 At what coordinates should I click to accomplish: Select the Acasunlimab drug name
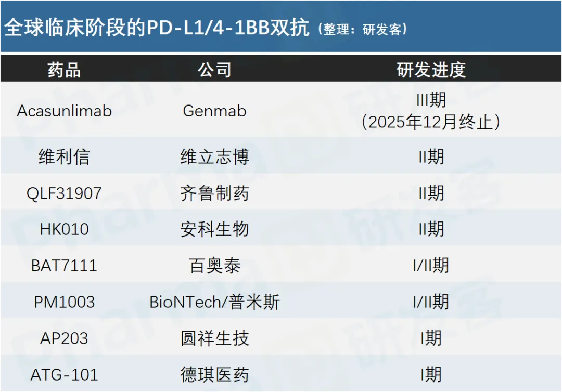point(65,111)
